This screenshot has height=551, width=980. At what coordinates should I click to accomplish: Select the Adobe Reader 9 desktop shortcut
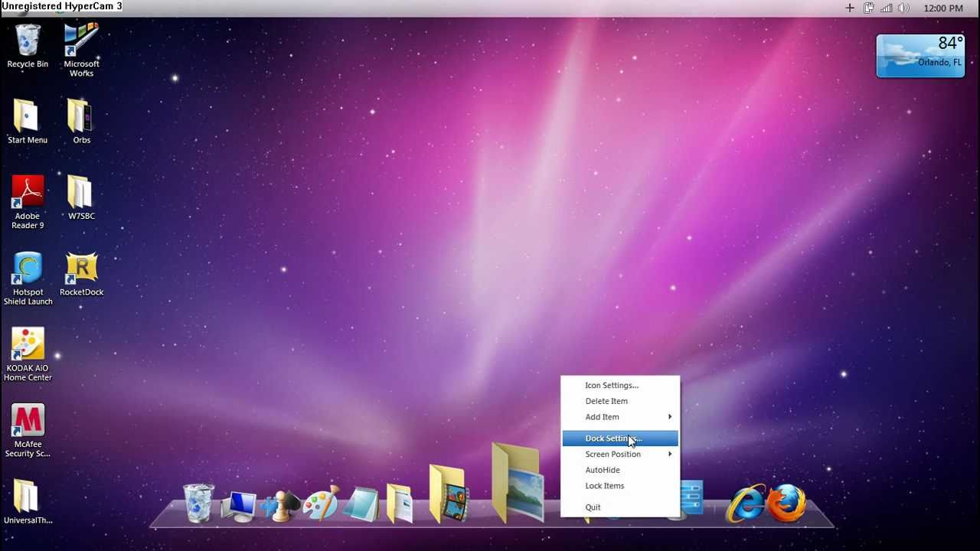[28, 201]
